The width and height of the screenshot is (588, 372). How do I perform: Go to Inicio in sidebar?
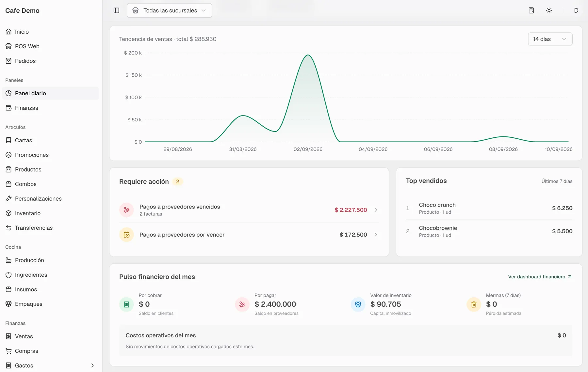50,32
